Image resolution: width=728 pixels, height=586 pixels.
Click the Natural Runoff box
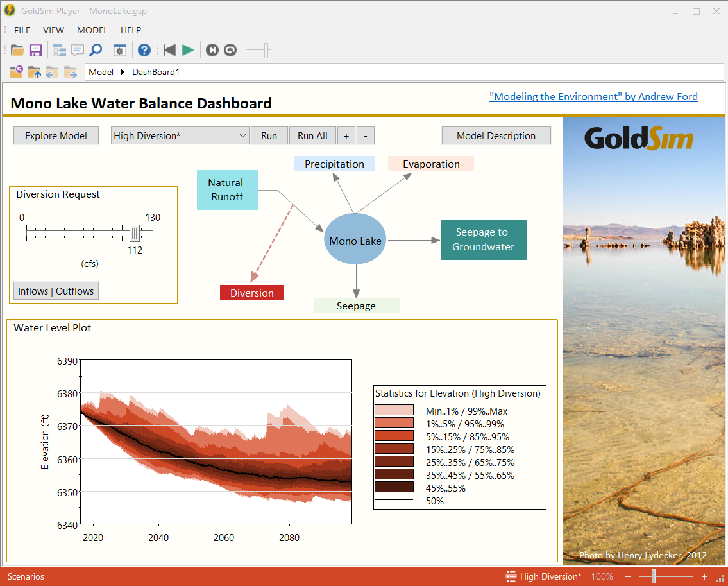227,189
